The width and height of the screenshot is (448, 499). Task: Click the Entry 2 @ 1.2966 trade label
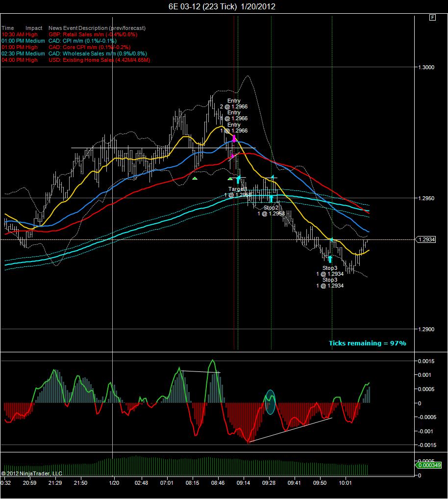point(234,104)
